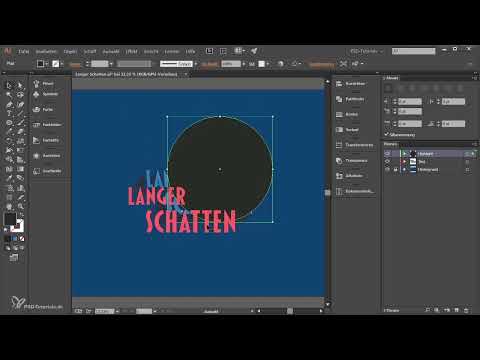Click the target circle of the Text layer
The width and height of the screenshot is (480, 360).
click(467, 161)
